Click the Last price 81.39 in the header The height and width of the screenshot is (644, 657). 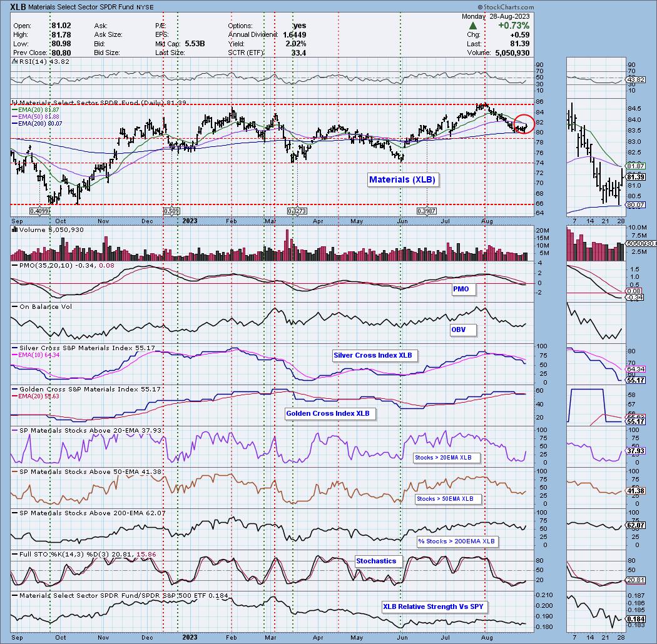[x=519, y=44]
